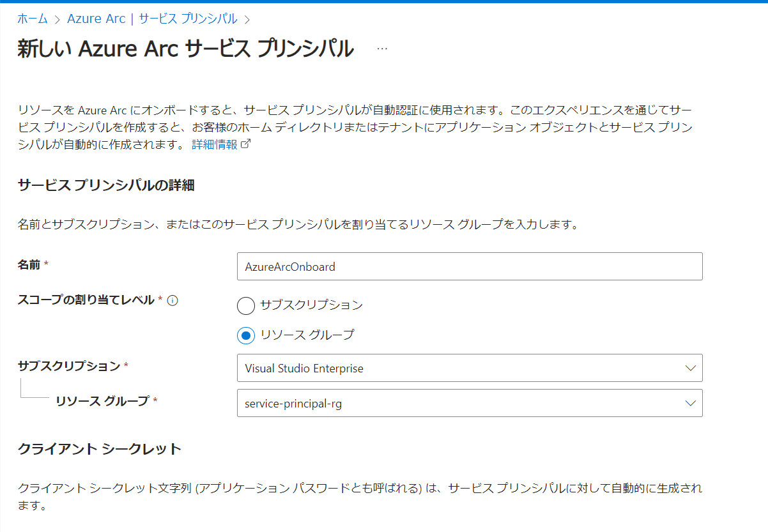Screen dimensions: 768x532
Task: Open the more options ellipsis beside page title
Action: coord(382,49)
